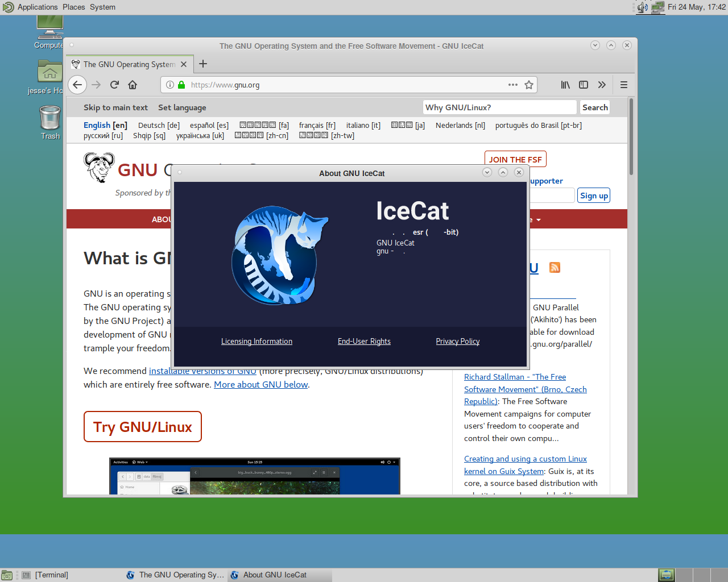Click the volume speaker tray icon
728x582 pixels.
click(643, 7)
